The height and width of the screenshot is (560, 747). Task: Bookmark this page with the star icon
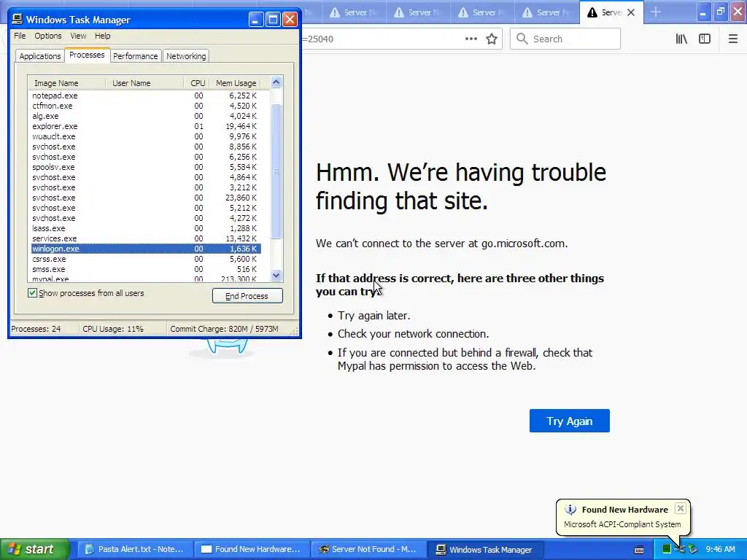(492, 39)
